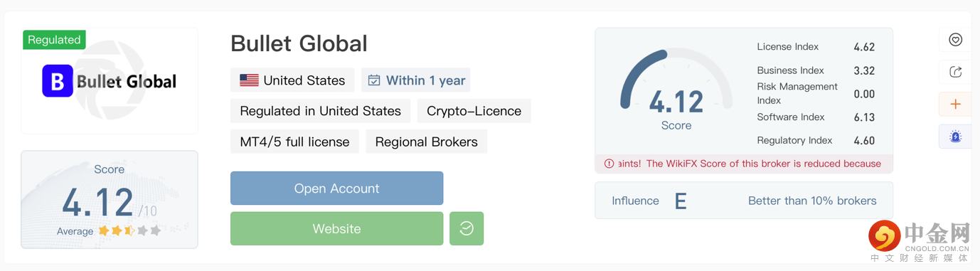Screen dimensions: 980x271
Task: Click the share icon in sidebar
Action: (x=955, y=72)
